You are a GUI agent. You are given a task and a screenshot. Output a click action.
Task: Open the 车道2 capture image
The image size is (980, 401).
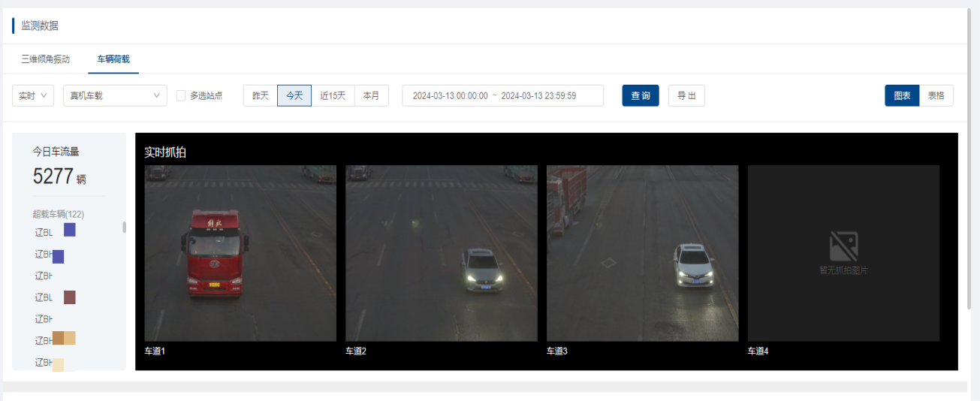click(442, 253)
